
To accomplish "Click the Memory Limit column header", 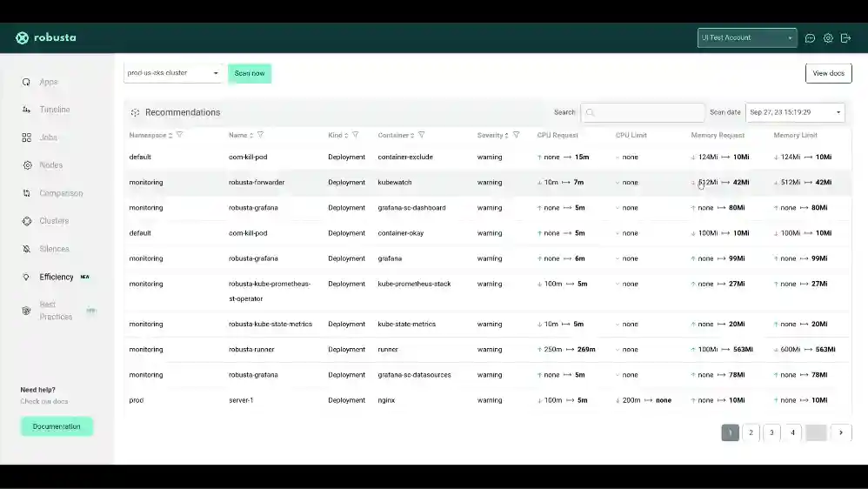I will pyautogui.click(x=795, y=135).
